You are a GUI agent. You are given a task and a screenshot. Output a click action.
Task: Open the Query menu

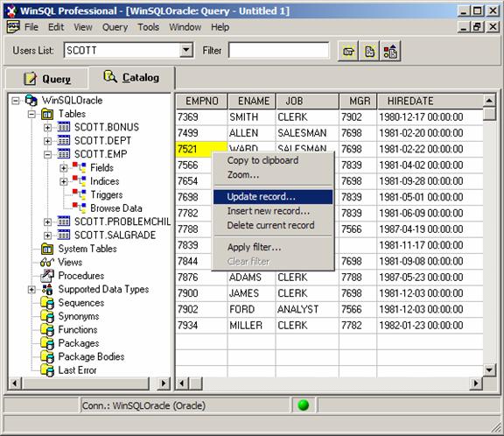point(115,27)
